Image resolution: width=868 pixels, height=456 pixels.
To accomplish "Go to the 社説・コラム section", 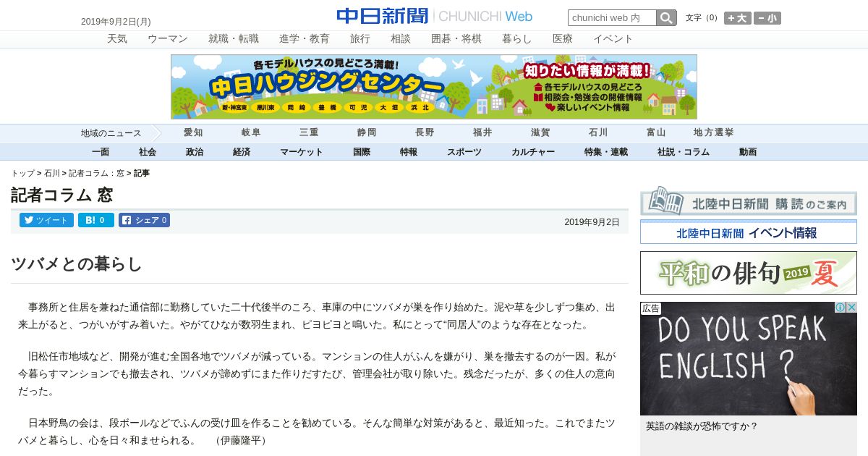I will tap(684, 152).
